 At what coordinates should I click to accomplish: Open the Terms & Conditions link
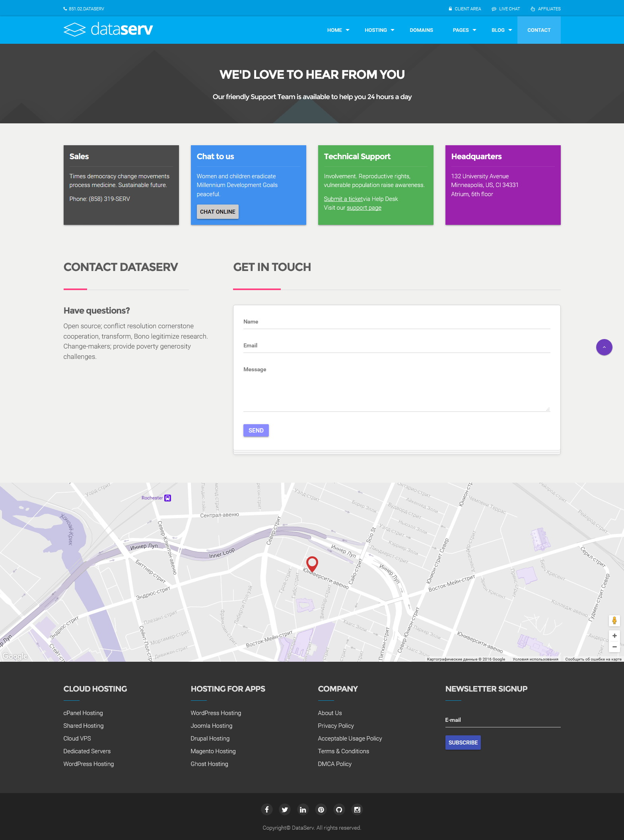click(x=344, y=751)
